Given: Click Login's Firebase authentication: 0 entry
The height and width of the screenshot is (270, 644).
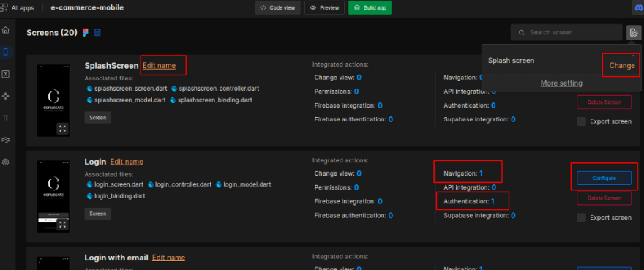Looking at the screenshot, I should (353, 215).
